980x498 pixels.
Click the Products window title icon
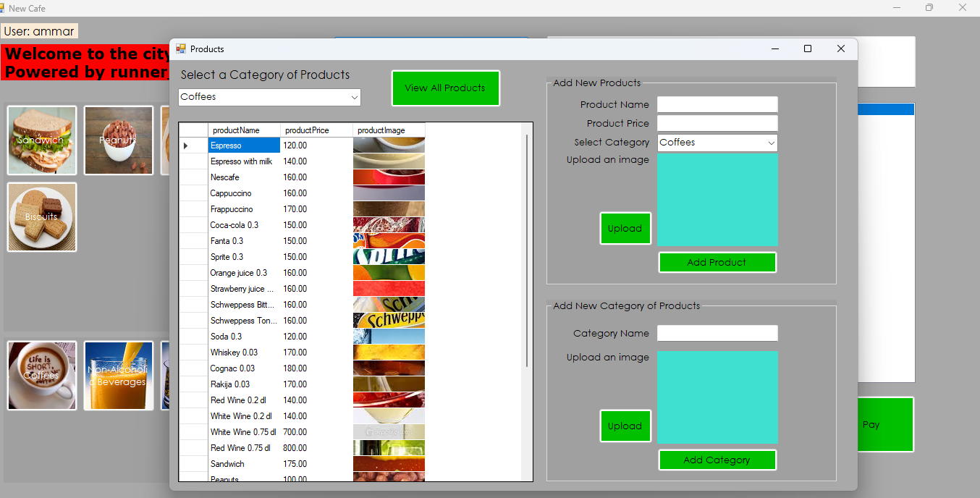(181, 49)
